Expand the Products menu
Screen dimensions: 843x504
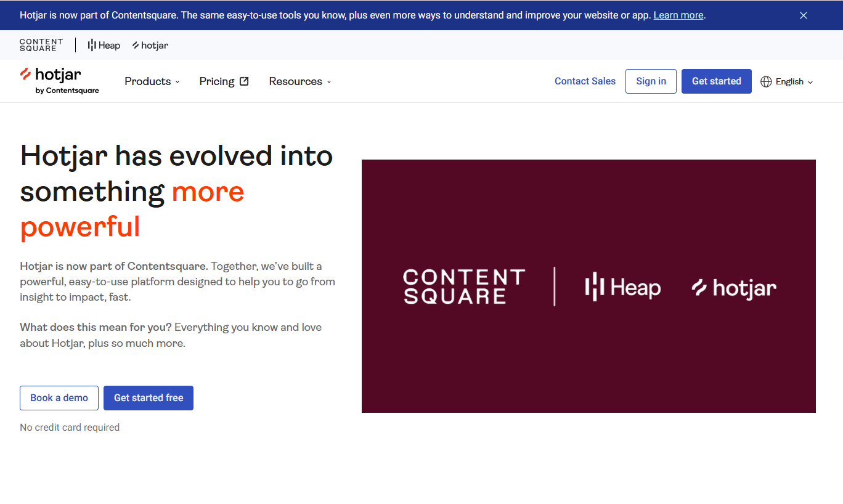152,81
